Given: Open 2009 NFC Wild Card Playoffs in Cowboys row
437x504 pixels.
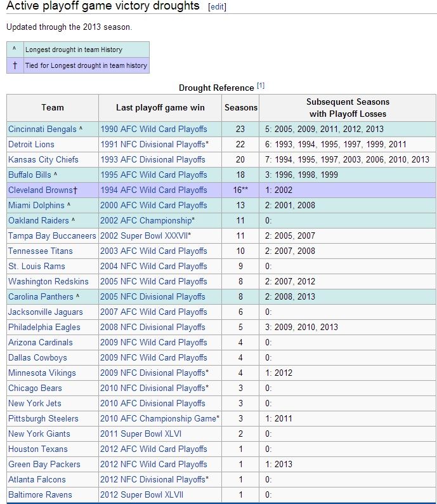Looking at the screenshot, I should click(153, 358).
